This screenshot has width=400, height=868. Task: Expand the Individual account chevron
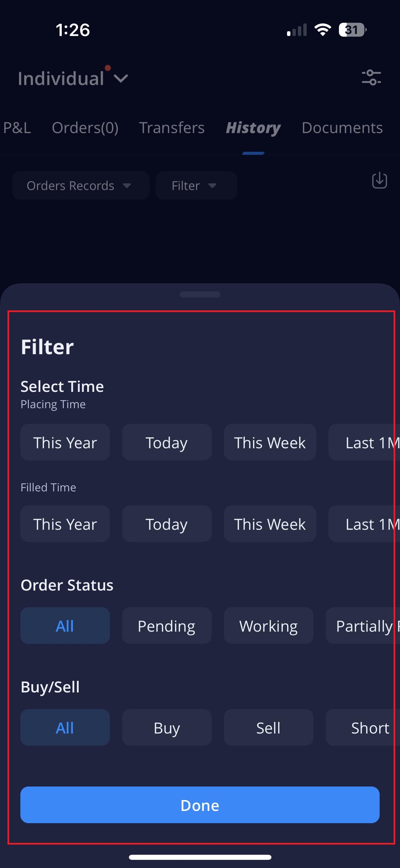click(x=121, y=79)
